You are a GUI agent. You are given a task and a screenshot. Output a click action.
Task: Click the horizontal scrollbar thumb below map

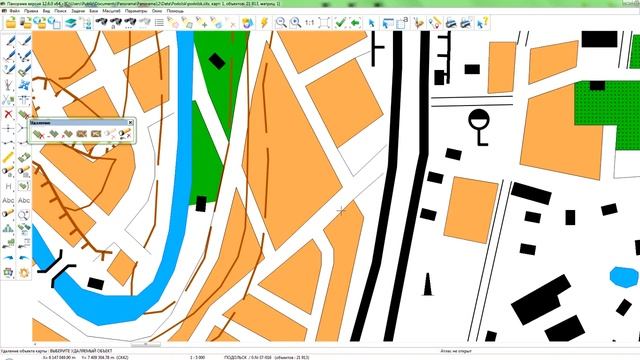pos(146,344)
